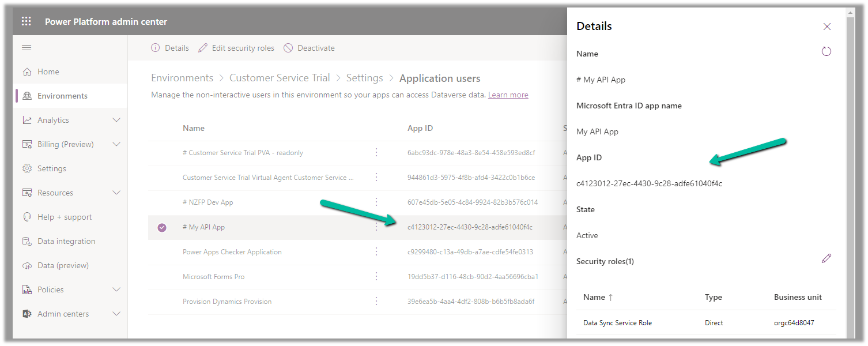Click the refresh icon in Details panel
This screenshot has height=346, width=868.
coord(826,52)
